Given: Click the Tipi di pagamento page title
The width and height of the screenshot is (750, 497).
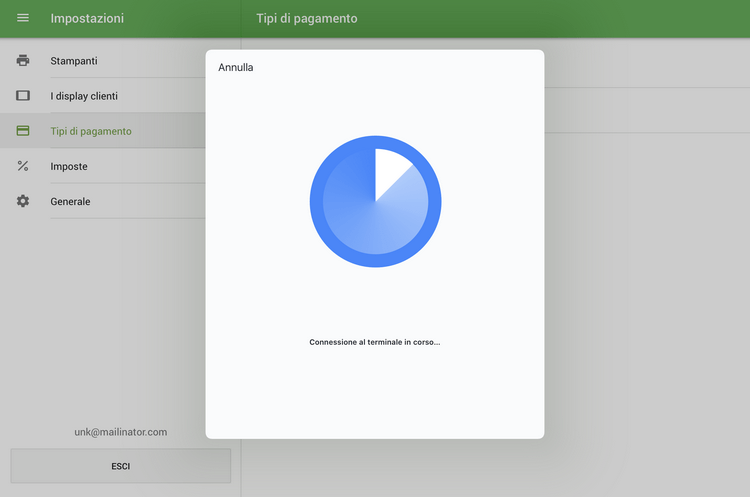Looking at the screenshot, I should tap(306, 18).
